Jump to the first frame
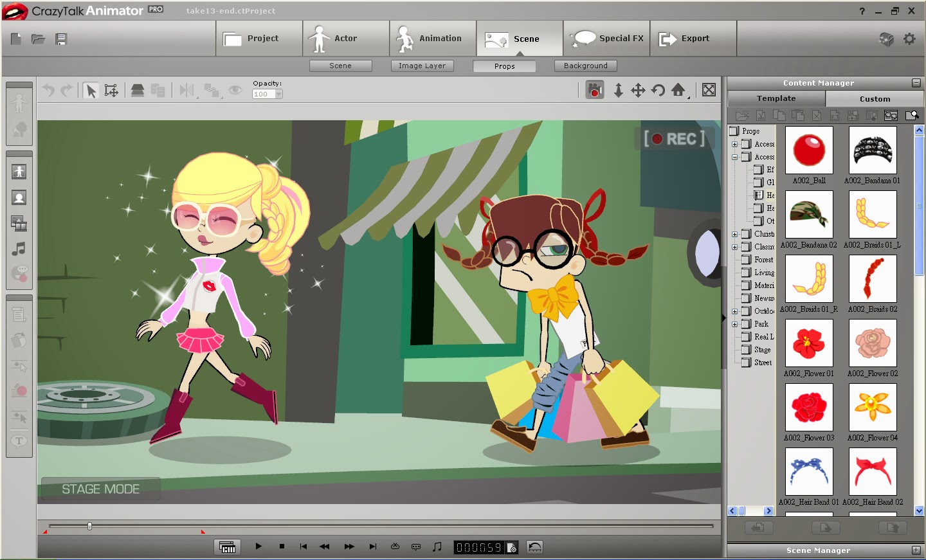926x560 pixels. 304,546
